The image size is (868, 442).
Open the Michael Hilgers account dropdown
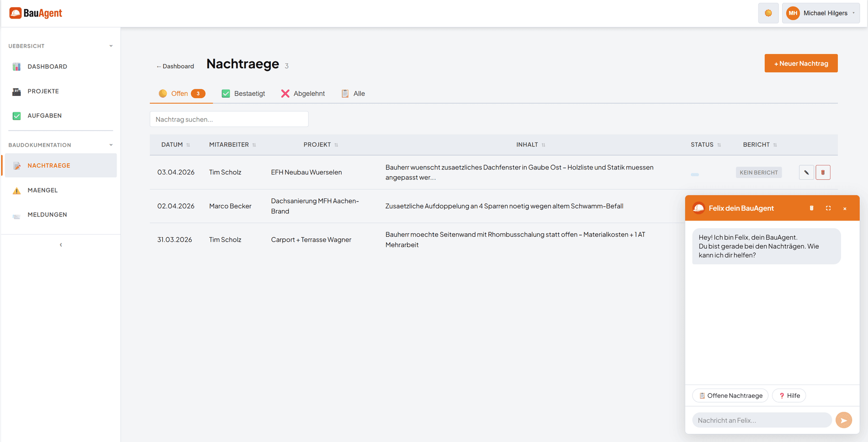click(x=821, y=13)
